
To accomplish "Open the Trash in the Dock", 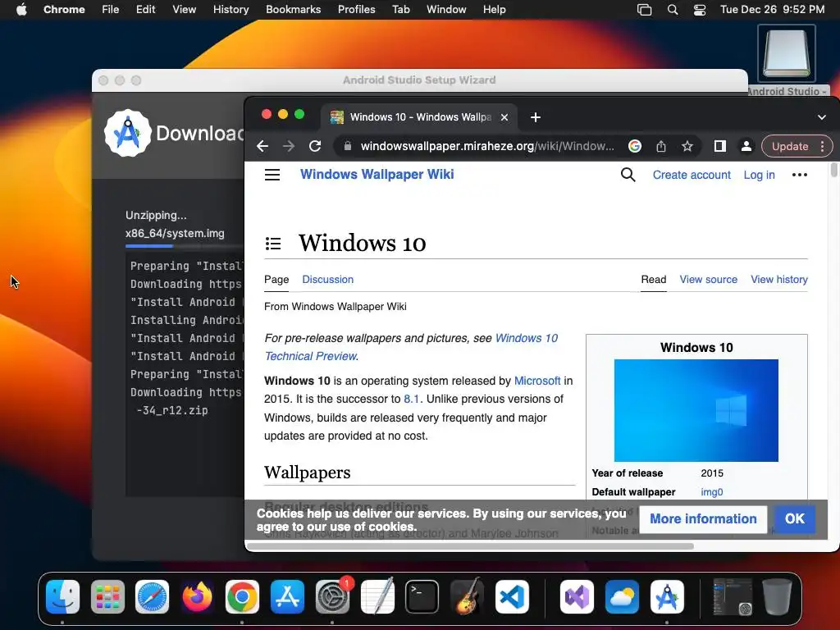I will tap(777, 597).
